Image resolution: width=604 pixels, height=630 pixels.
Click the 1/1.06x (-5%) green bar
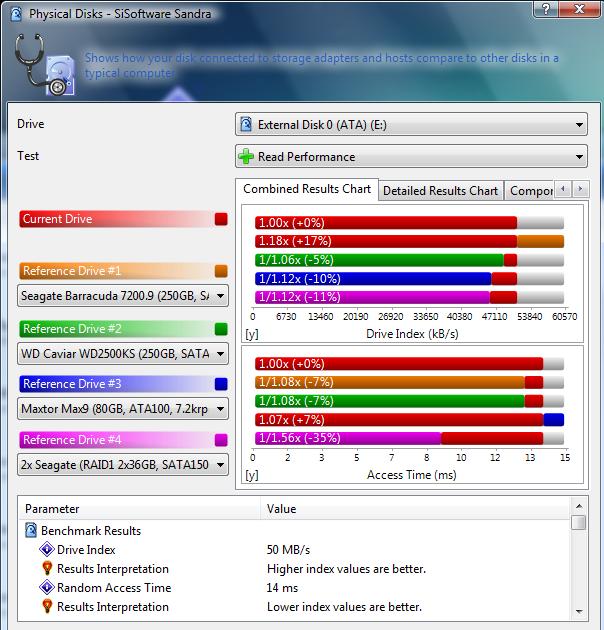[379, 260]
